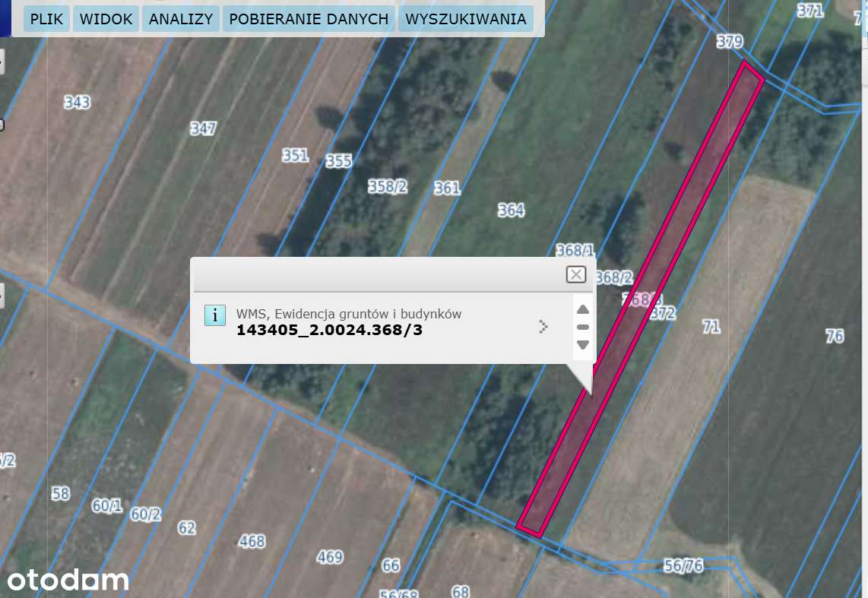This screenshot has height=598, width=868.
Task: Click parcel label 60/2
Action: click(146, 514)
